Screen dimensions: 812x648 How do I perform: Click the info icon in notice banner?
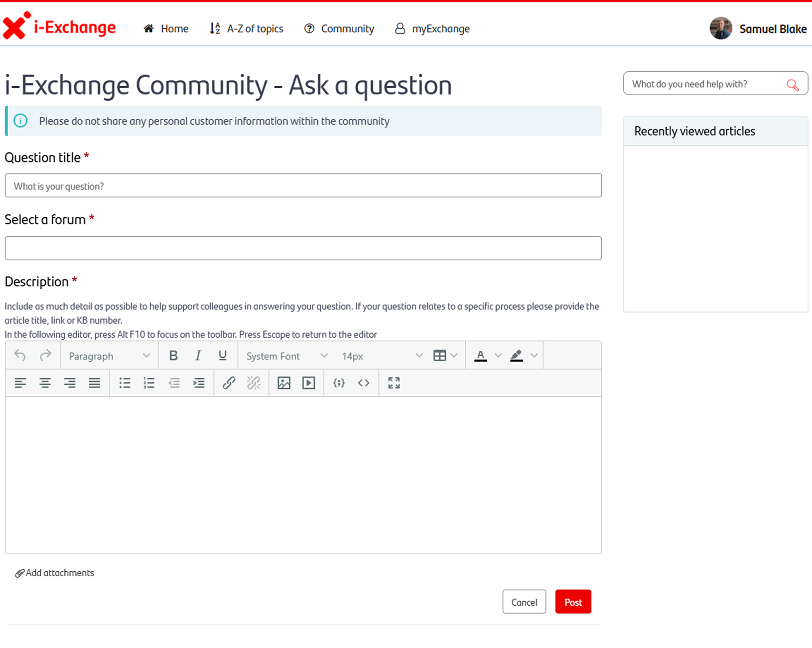[x=20, y=121]
